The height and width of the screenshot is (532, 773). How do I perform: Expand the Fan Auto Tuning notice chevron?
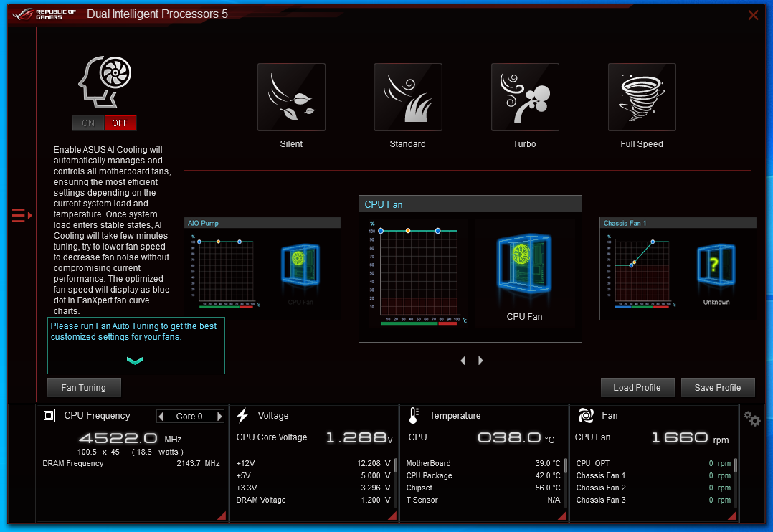tap(135, 361)
